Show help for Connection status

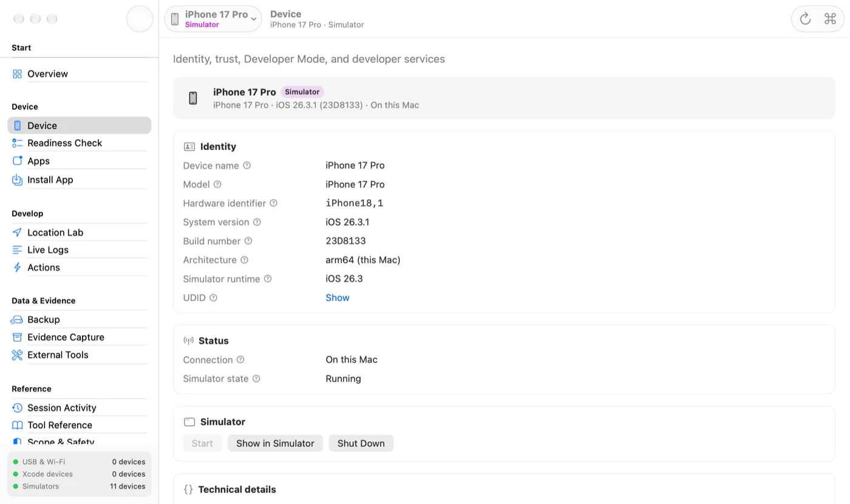point(240,359)
